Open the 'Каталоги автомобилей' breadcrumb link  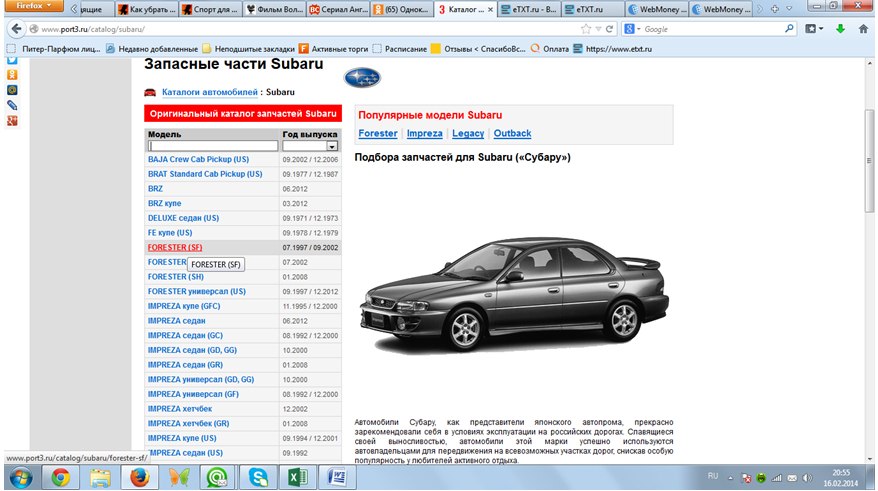[209, 92]
